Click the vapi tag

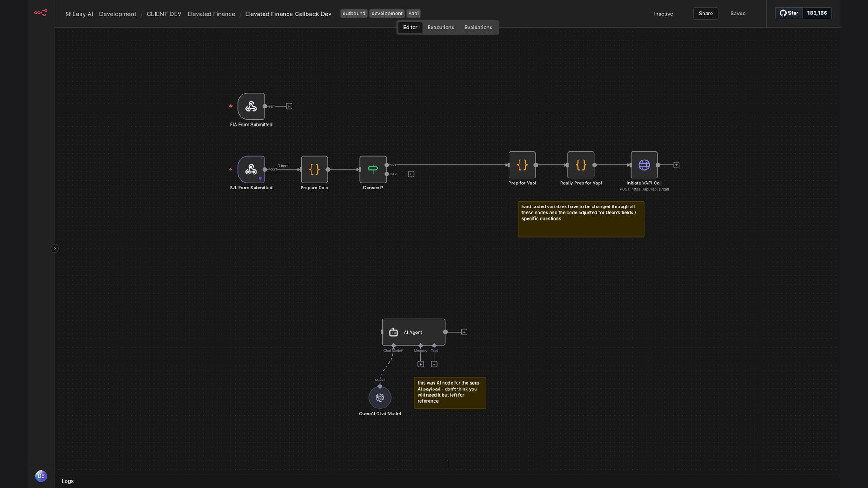[414, 14]
